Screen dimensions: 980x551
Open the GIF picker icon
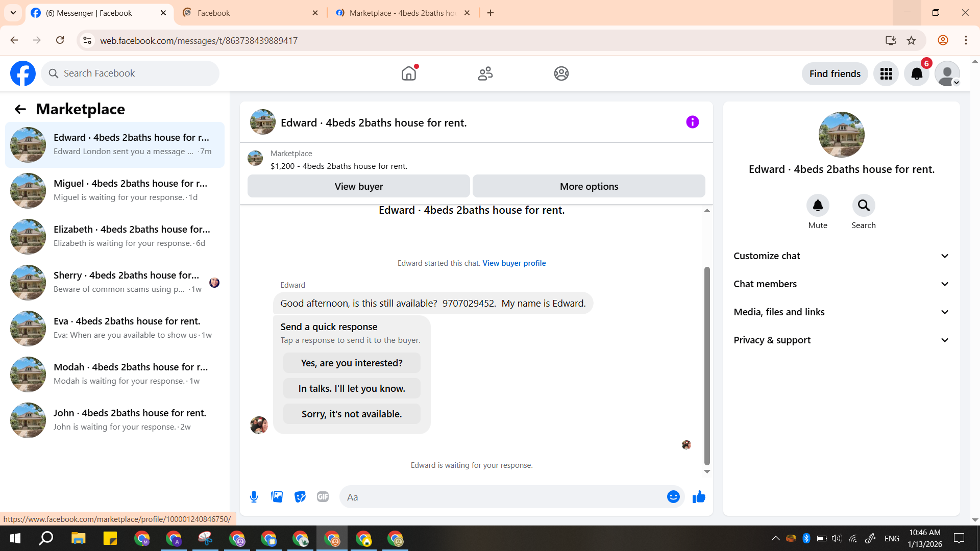click(x=323, y=497)
